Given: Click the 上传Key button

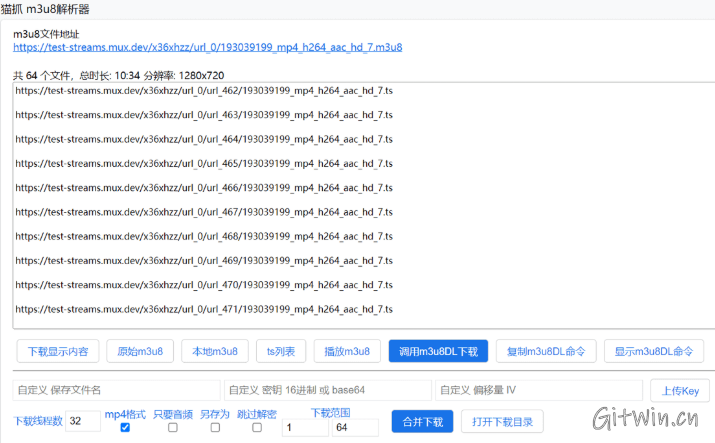Looking at the screenshot, I should (x=681, y=391).
